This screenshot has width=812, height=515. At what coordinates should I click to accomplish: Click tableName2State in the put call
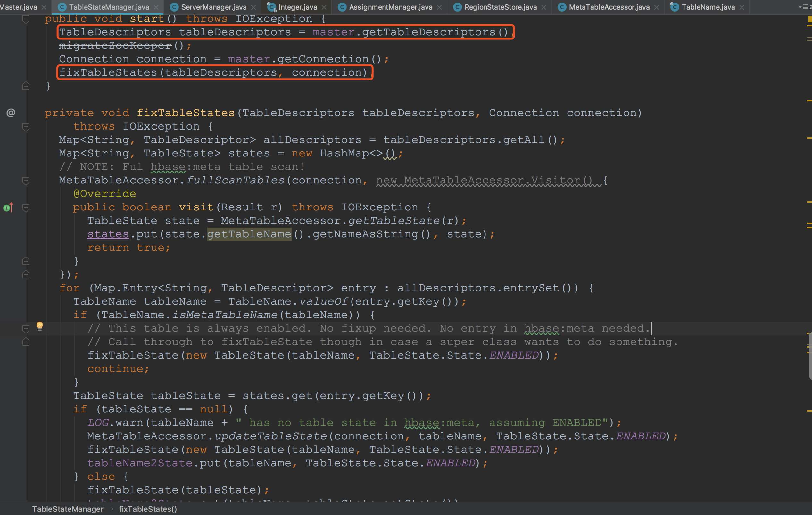[140, 463]
